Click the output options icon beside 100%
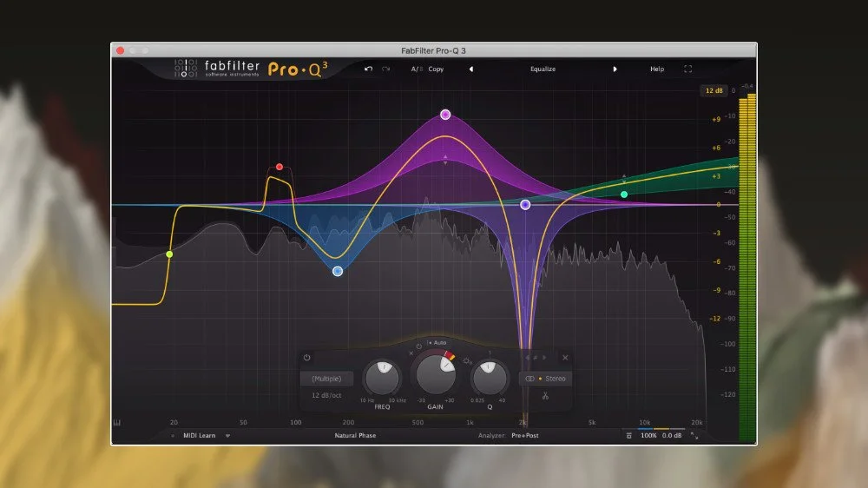The image size is (868, 488). tap(628, 436)
